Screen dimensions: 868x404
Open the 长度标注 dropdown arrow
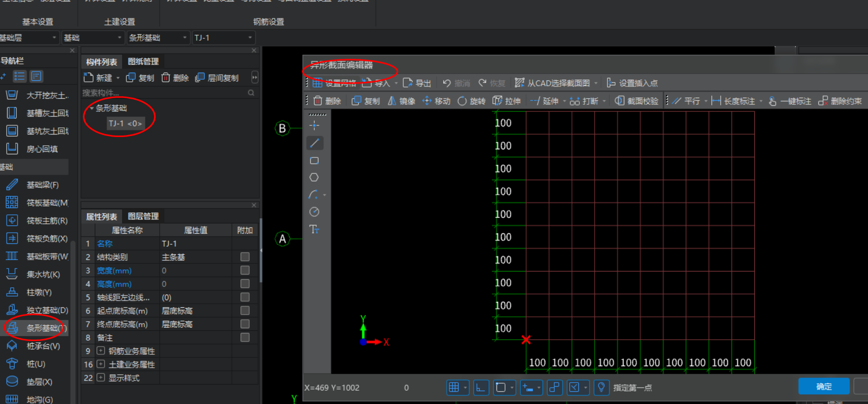coord(761,101)
